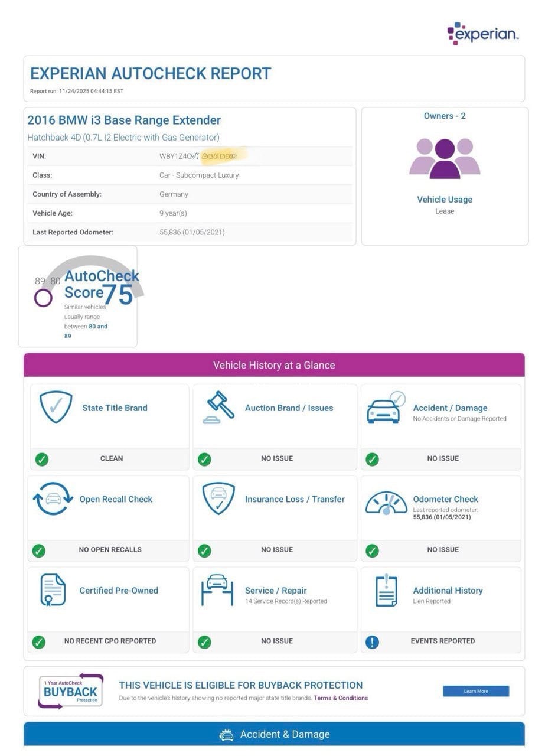Click the Accident / Damage car icon
This screenshot has height=756, width=545.
386,408
